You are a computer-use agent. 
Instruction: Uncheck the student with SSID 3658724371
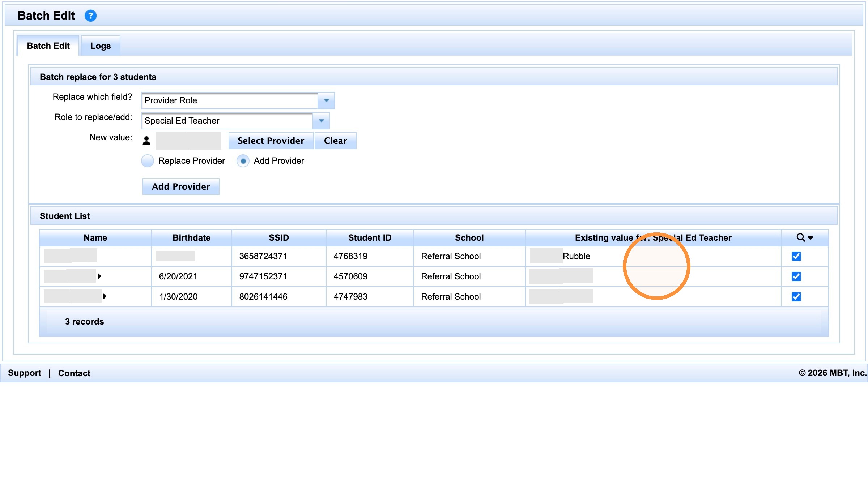pyautogui.click(x=796, y=256)
